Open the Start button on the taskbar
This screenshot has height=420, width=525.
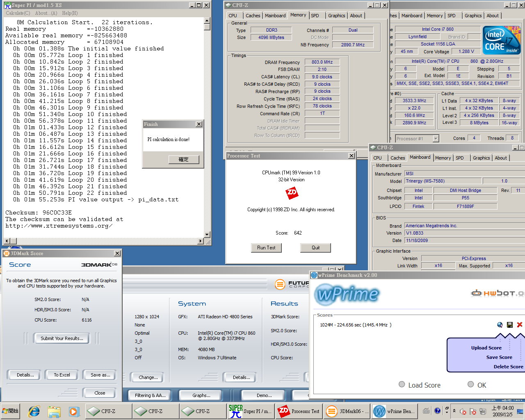pyautogui.click(x=11, y=411)
